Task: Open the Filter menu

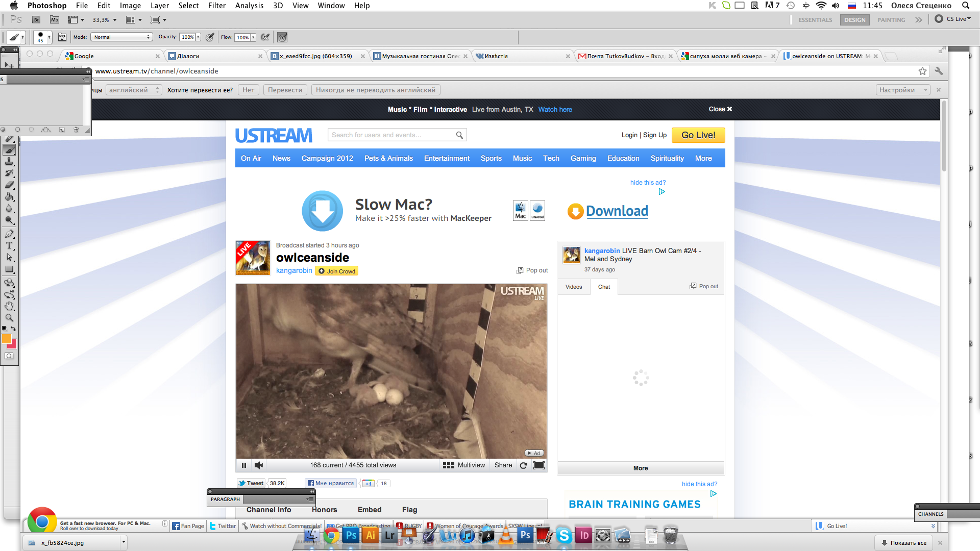Action: 217,6
